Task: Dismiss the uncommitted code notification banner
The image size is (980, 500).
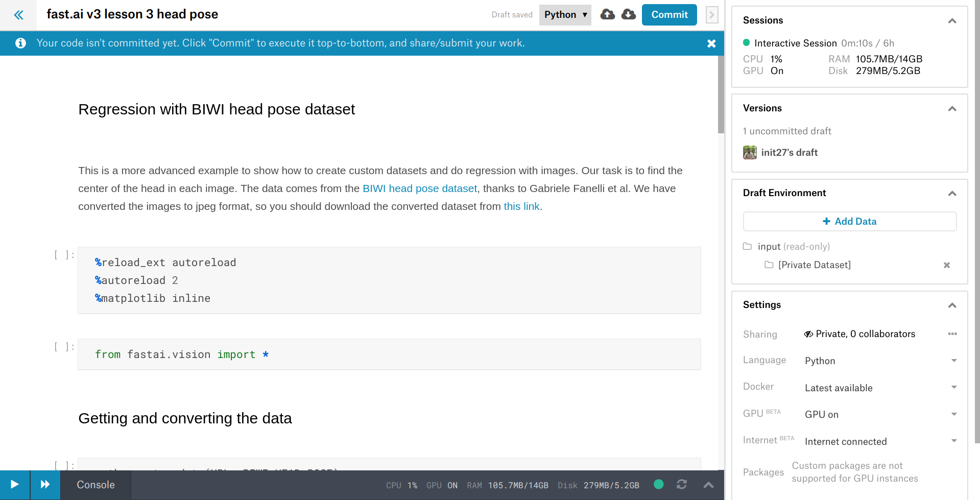Action: tap(711, 43)
